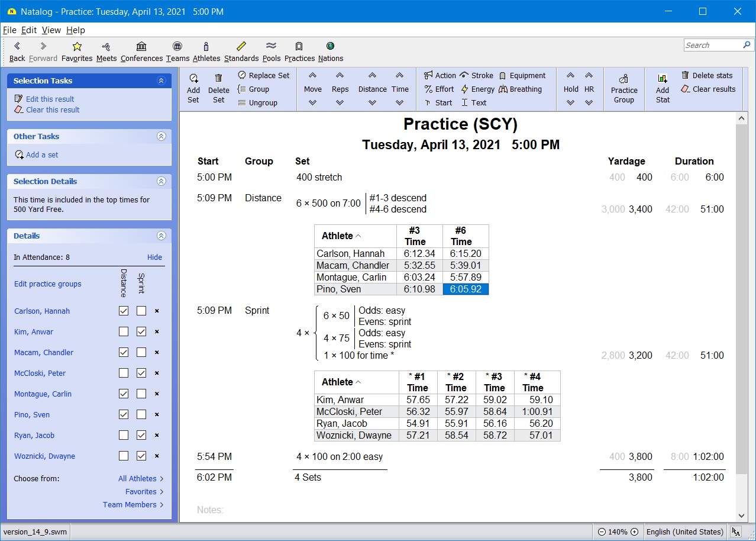
Task: Open the View menu
Action: 51,30
